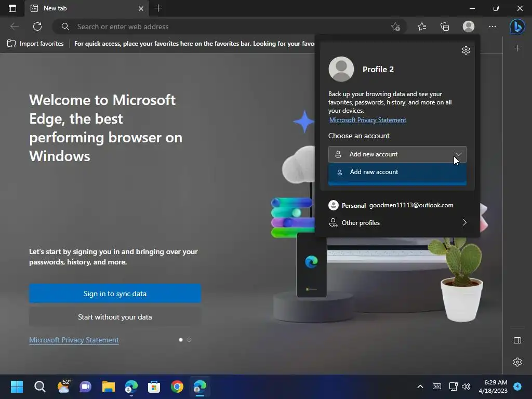Launch Google Chrome from taskbar
532x399 pixels.
point(177,387)
